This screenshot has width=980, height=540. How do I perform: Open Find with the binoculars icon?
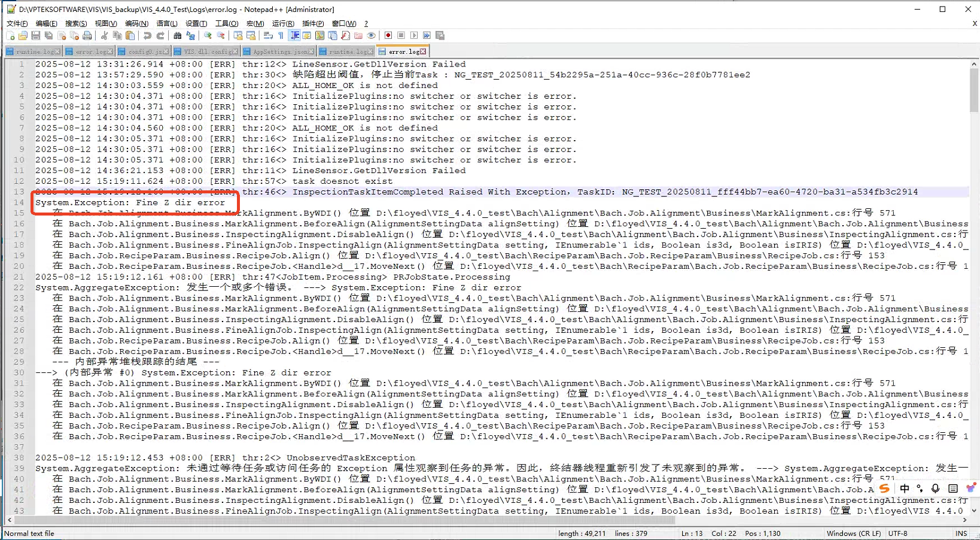178,36
